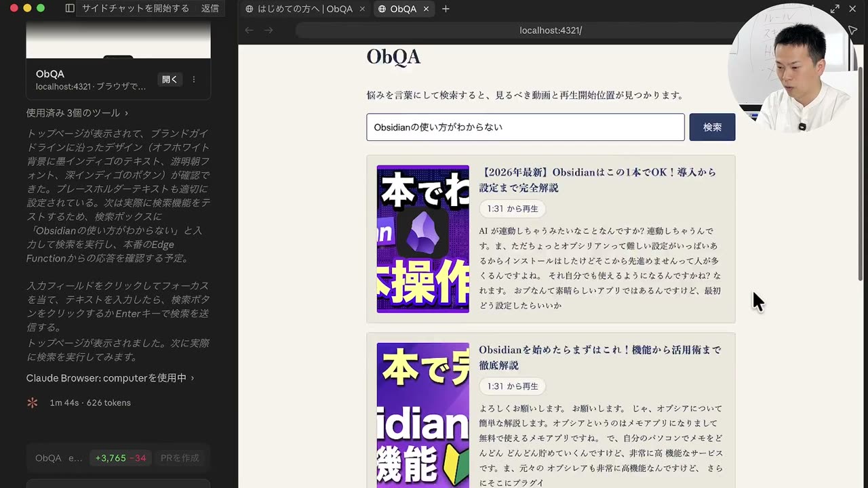Expand the 使用済み 3個のツール section

77,113
